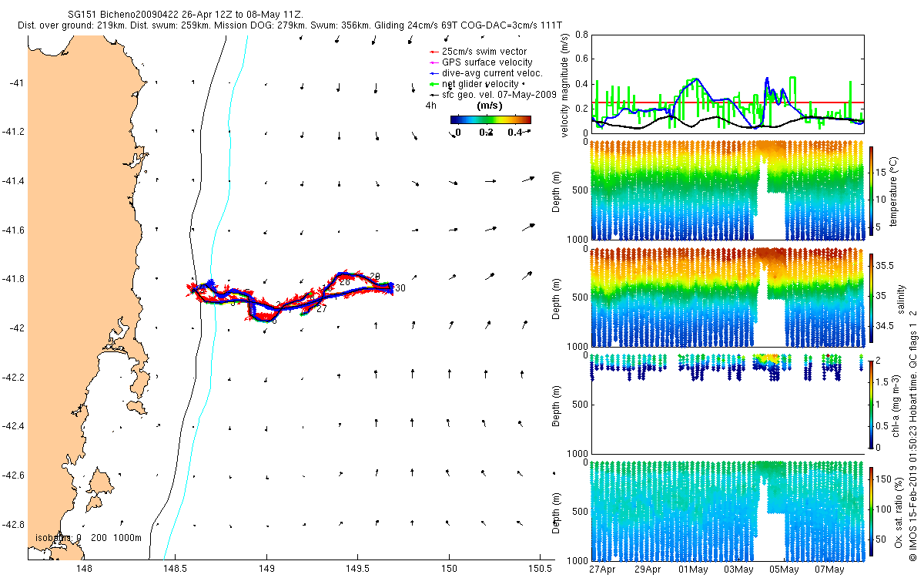Click the Ox. sat. ratio colorbar
The image size is (924, 578).
tap(872, 510)
